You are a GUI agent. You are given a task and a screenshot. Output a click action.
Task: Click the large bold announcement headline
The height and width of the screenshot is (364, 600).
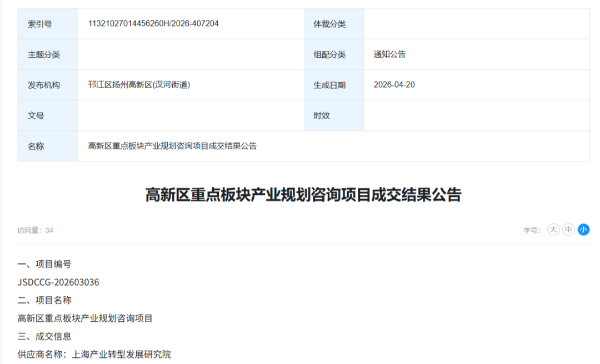(x=303, y=195)
